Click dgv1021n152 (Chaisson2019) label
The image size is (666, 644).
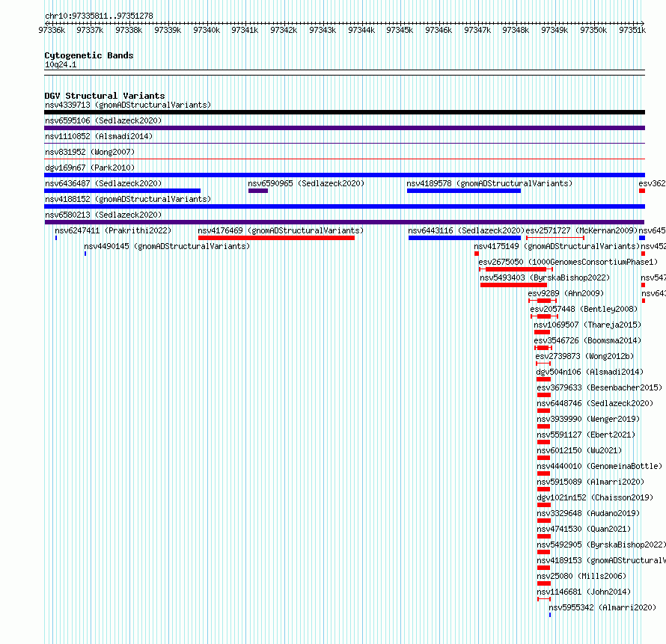[595, 497]
